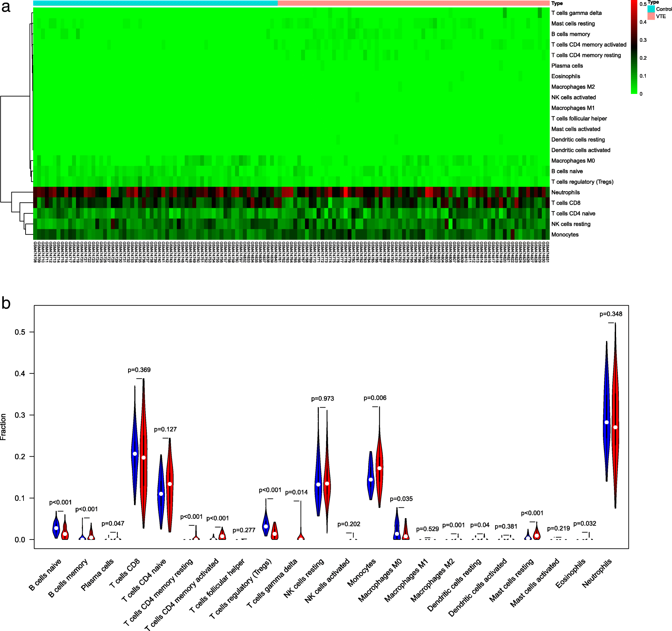Click heatmap row label 'T cells CD4 memory activated'
This screenshot has height=631, width=672.
pyautogui.click(x=589, y=45)
